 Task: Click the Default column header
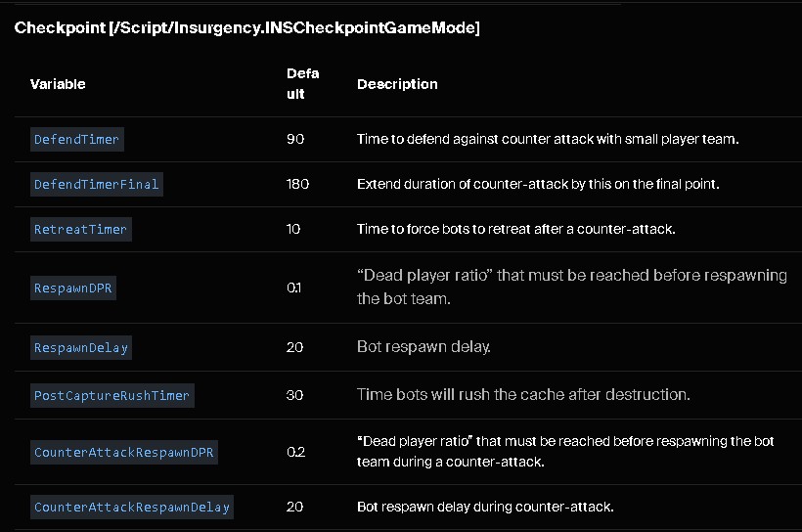pos(303,84)
